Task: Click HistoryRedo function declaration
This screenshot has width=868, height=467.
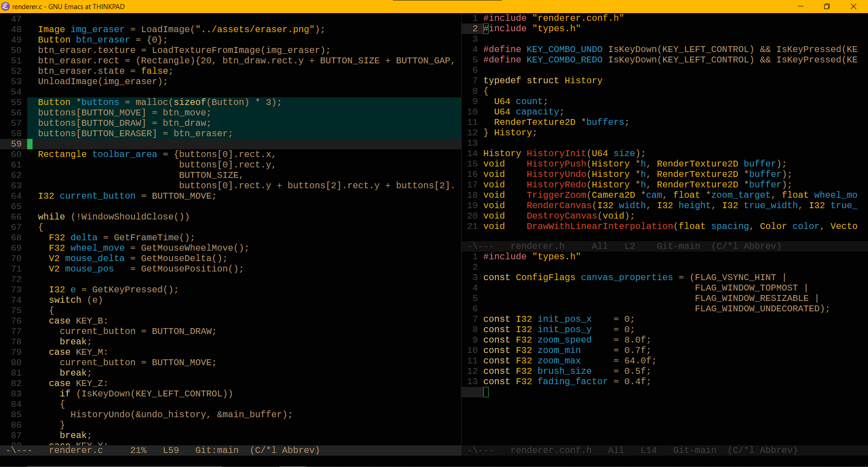Action: point(557,185)
